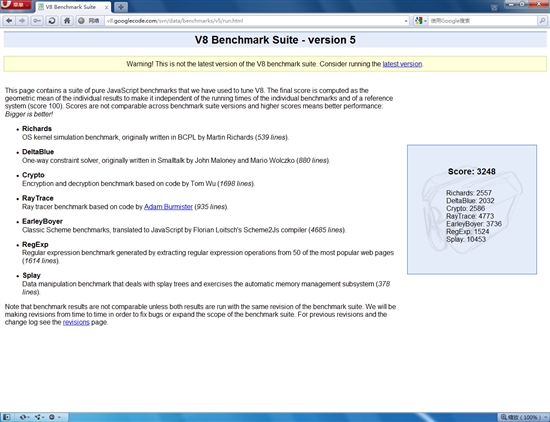The height and width of the screenshot is (422, 550).
Task: Click the zoom 100% button
Action: 521,417
